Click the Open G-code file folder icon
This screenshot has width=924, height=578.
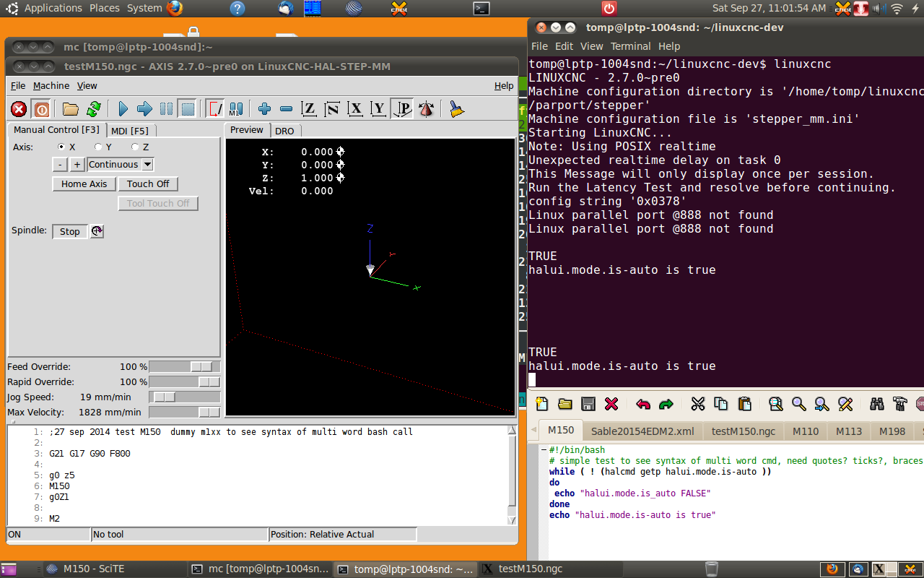[x=70, y=109]
